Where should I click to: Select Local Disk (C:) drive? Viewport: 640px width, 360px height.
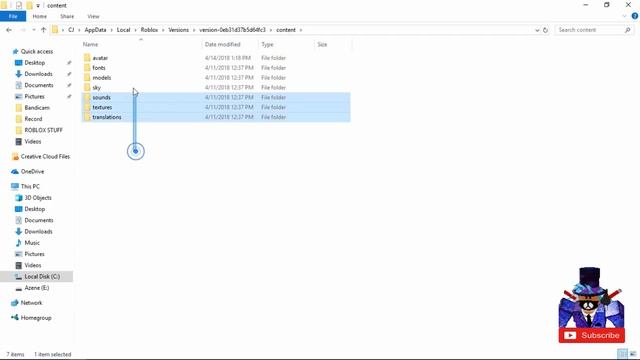tap(38, 276)
